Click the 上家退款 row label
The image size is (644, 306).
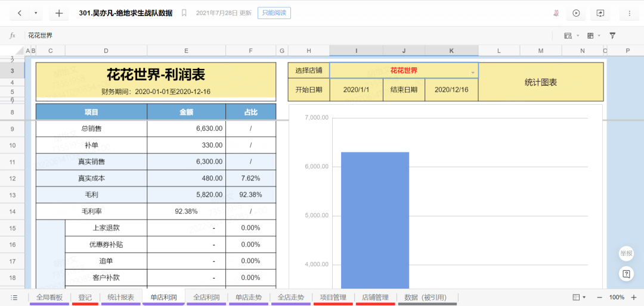pos(106,227)
